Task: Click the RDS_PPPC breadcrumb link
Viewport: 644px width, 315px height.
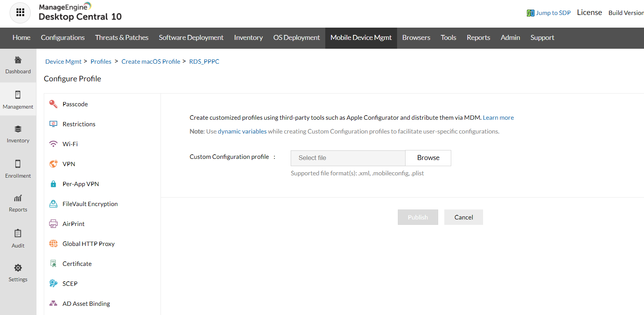Action: [x=204, y=61]
